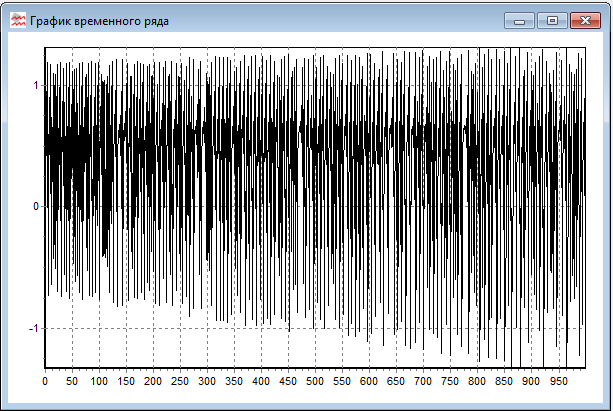Click the x-axis label 950
Viewport: 613px width, 411px height.
557,382
